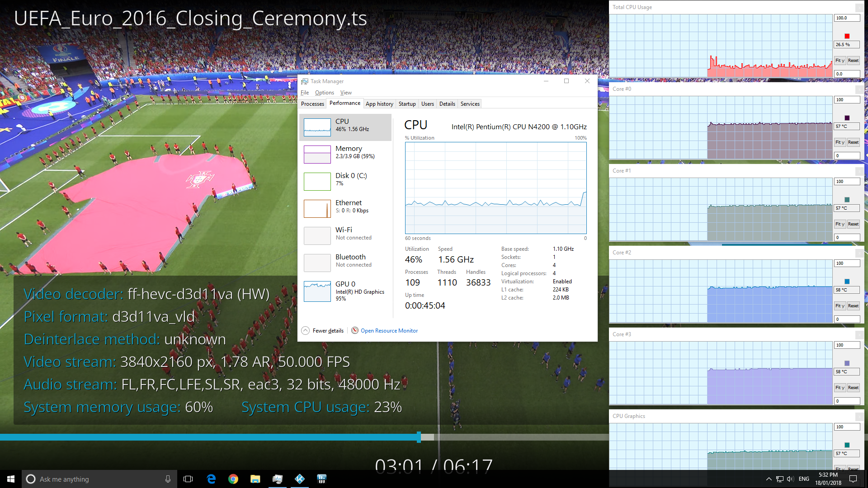Click Reset on the Core #0 graph
The height and width of the screenshot is (488, 868).
point(853,142)
